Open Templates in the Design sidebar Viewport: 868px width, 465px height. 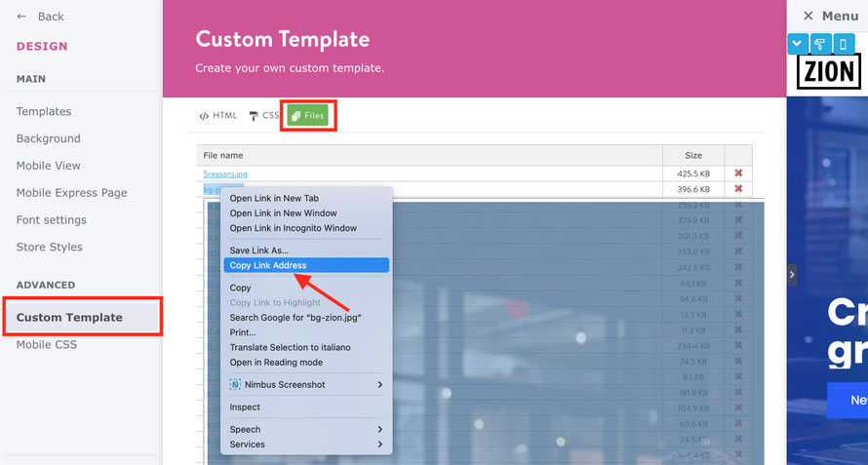pos(44,111)
